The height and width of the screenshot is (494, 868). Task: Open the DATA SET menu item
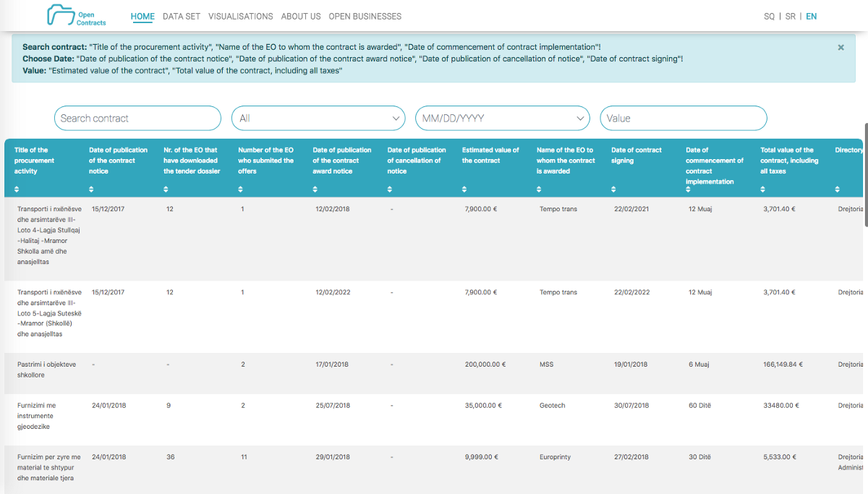[182, 16]
